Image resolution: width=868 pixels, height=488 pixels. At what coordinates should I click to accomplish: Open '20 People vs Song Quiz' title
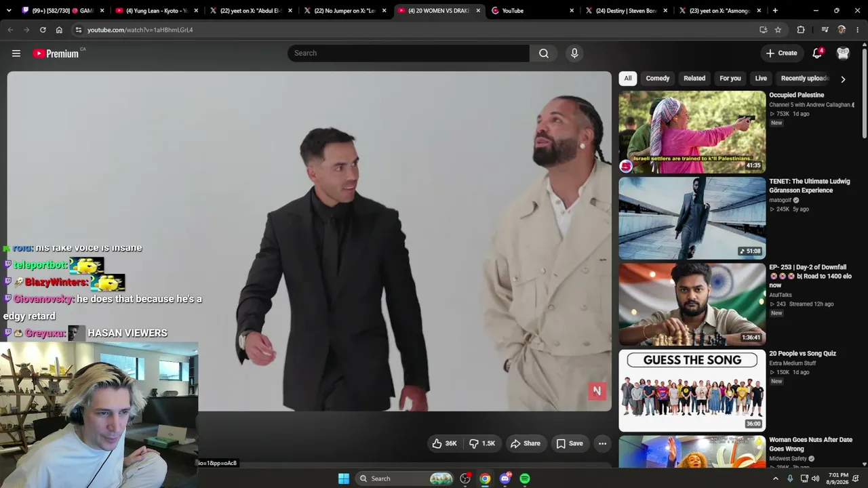click(x=802, y=353)
